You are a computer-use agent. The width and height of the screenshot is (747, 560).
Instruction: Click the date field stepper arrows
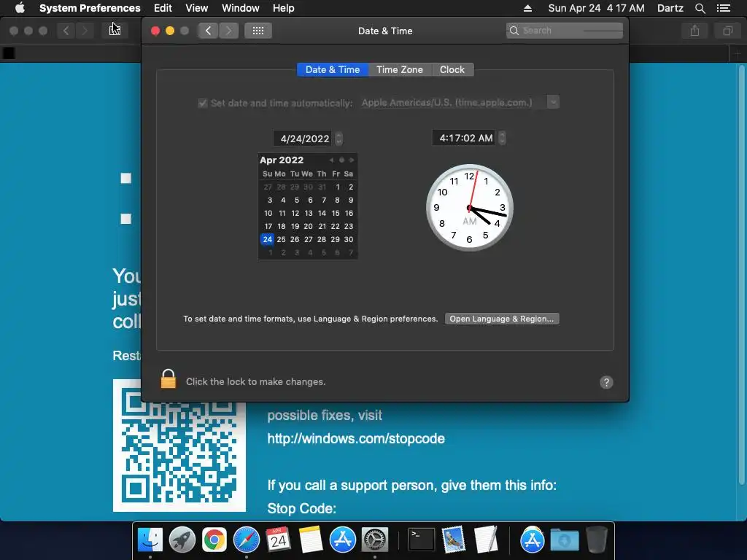click(x=338, y=139)
